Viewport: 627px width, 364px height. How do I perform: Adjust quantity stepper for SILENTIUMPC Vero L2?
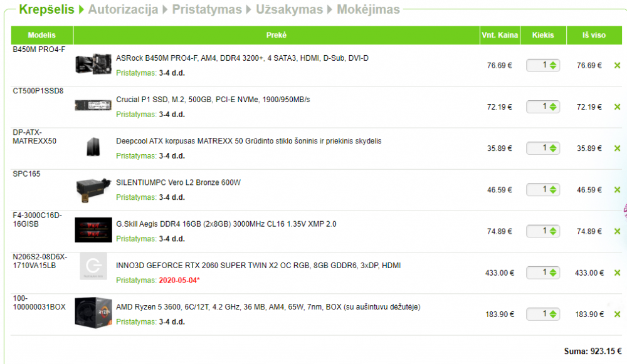[553, 190]
